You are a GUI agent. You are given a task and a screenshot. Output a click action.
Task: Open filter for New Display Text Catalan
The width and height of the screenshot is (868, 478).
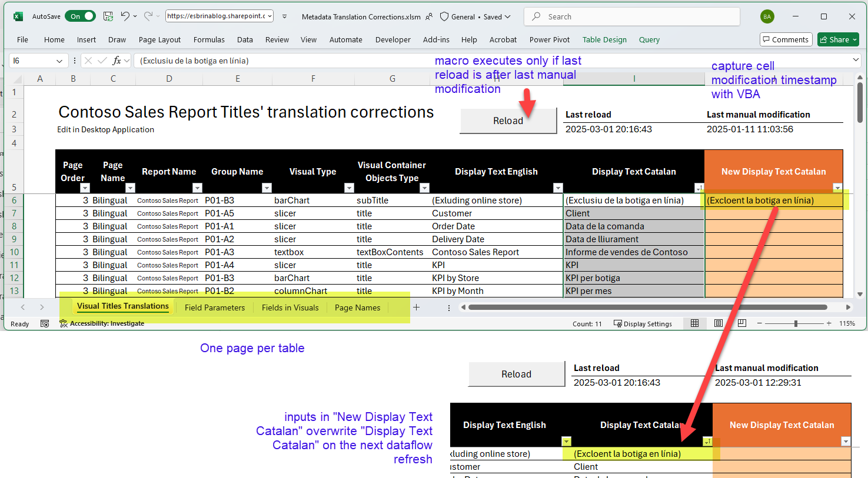[837, 188]
